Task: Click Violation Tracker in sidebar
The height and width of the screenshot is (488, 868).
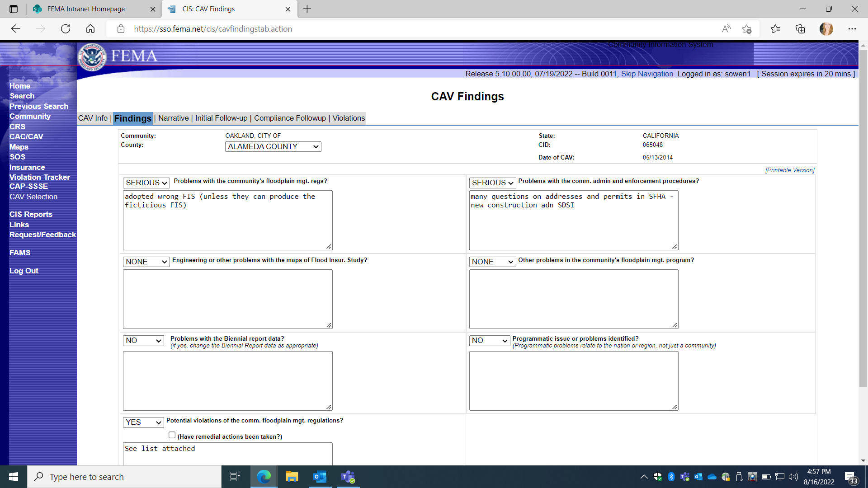Action: click(40, 177)
